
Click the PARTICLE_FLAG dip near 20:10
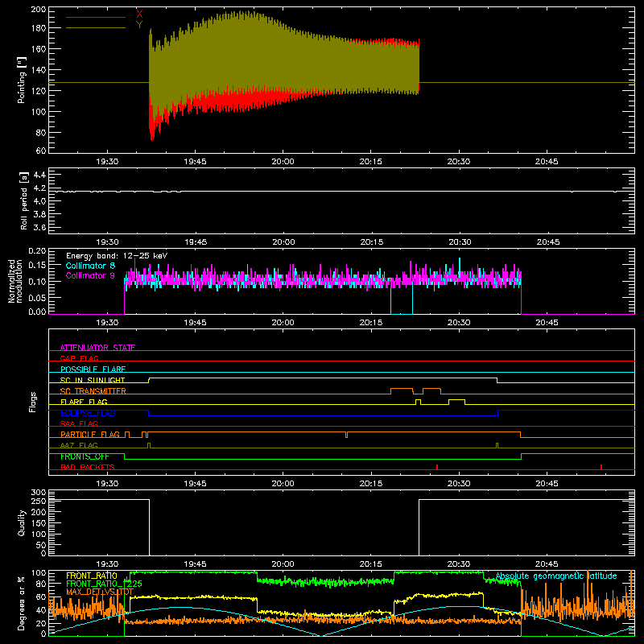point(347,435)
